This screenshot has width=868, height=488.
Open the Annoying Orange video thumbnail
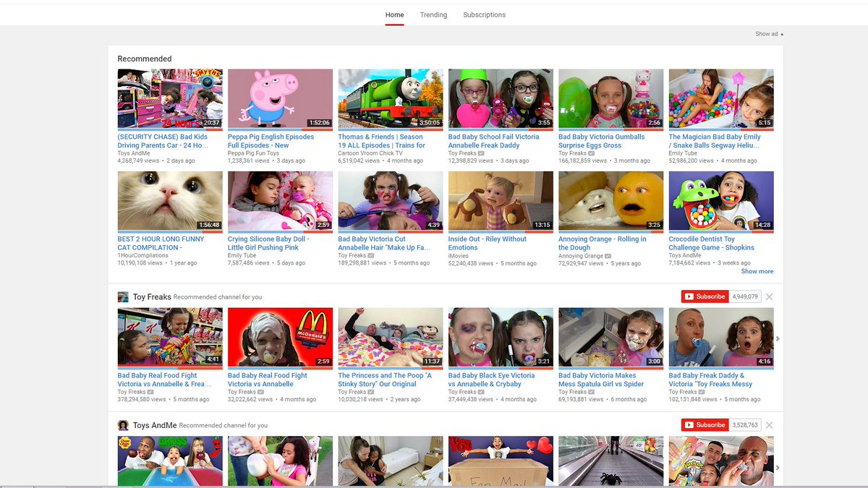tap(611, 201)
